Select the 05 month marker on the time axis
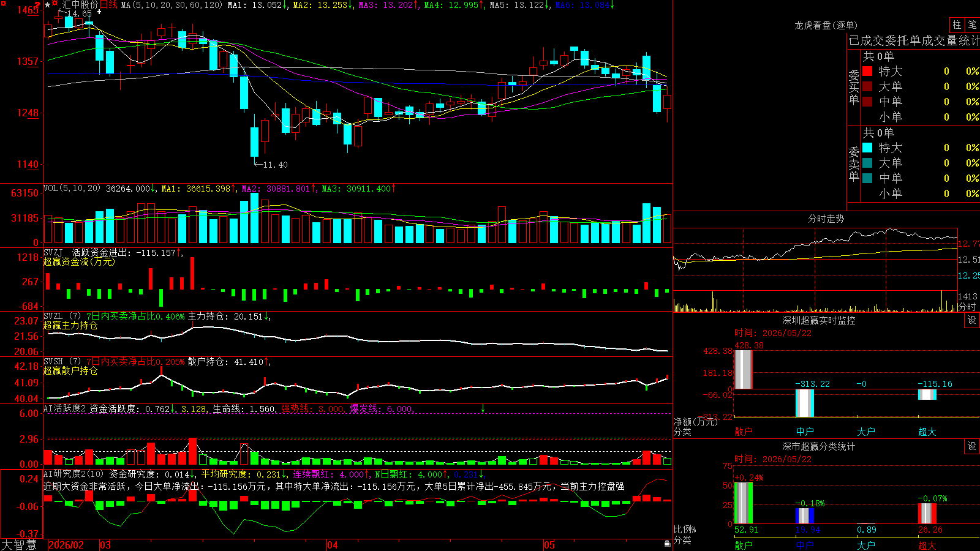The image size is (980, 551). click(549, 545)
